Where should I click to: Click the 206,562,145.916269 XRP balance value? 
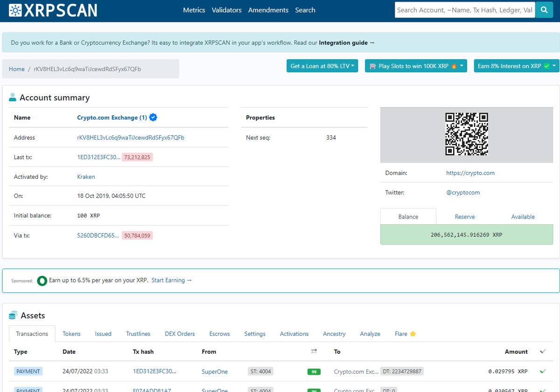point(467,235)
